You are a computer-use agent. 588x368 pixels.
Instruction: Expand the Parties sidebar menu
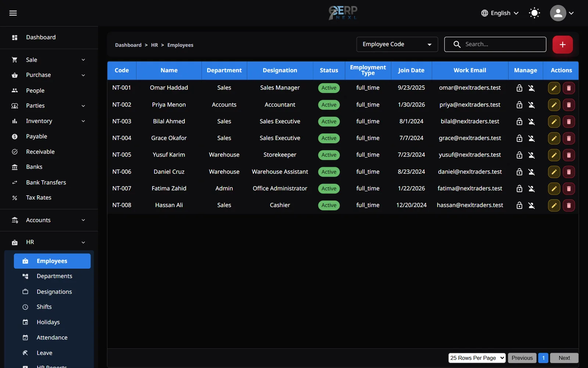click(x=49, y=106)
